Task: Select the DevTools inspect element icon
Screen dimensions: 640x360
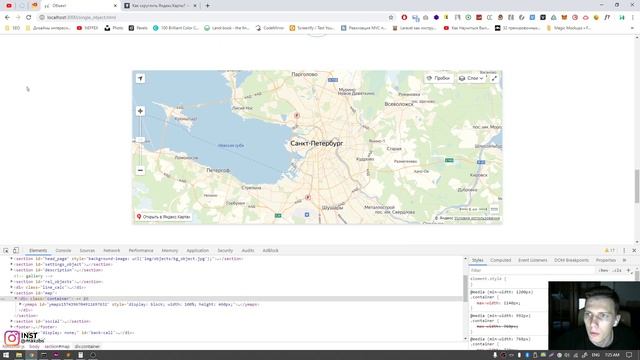Action: click(x=6, y=250)
